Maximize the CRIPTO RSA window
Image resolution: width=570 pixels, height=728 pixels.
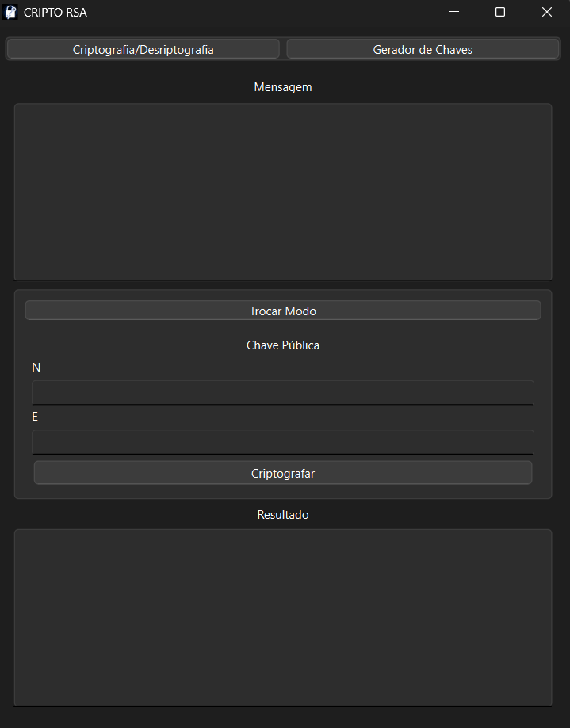pyautogui.click(x=500, y=12)
